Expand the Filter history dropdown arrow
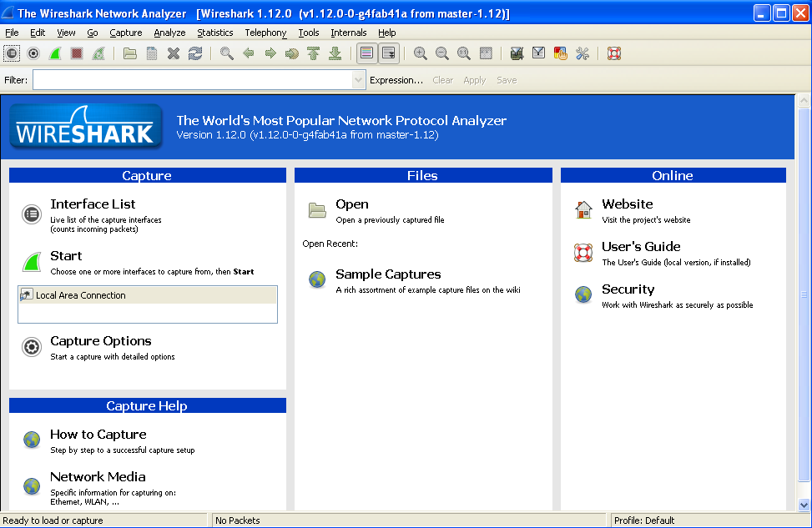 coord(358,80)
